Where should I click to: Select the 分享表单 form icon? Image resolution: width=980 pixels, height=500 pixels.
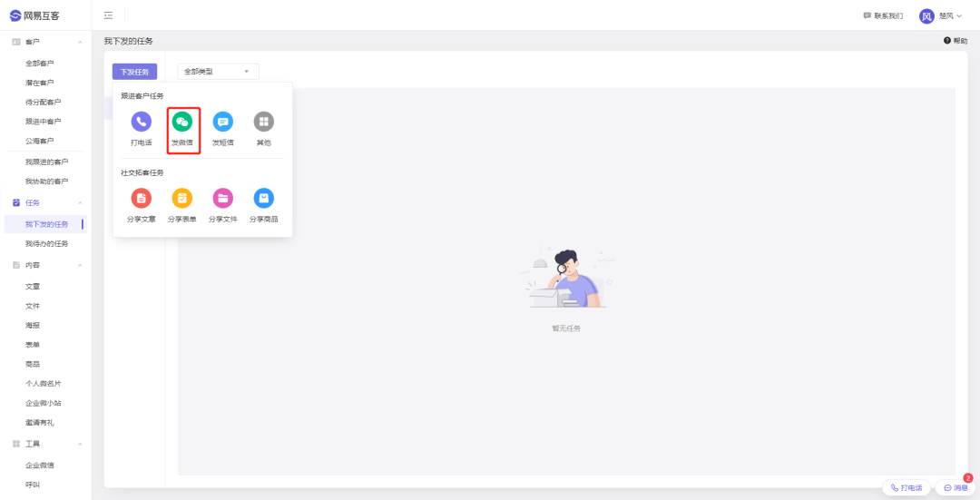point(181,198)
